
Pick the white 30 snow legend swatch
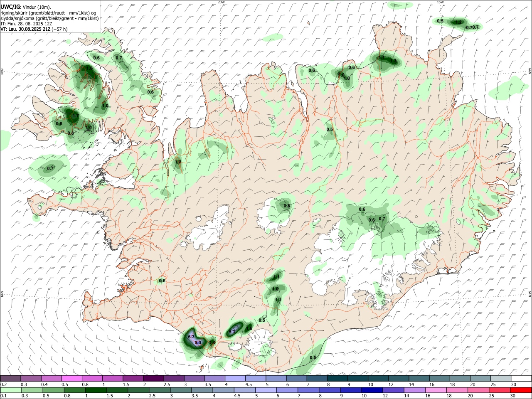(x=521, y=379)
